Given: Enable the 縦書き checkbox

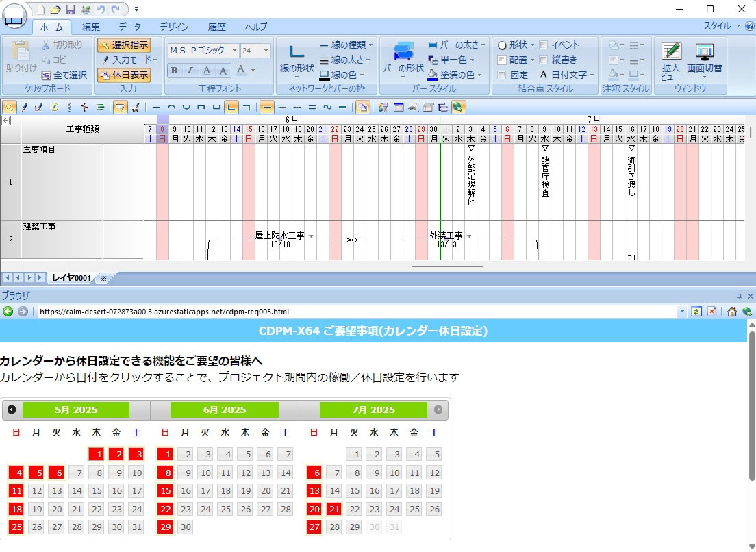Looking at the screenshot, I should tap(544, 60).
